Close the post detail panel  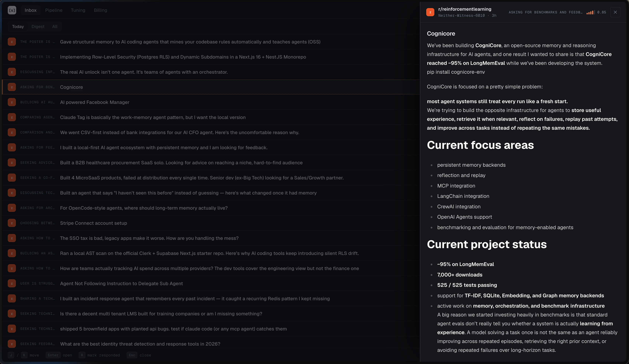[x=615, y=12]
